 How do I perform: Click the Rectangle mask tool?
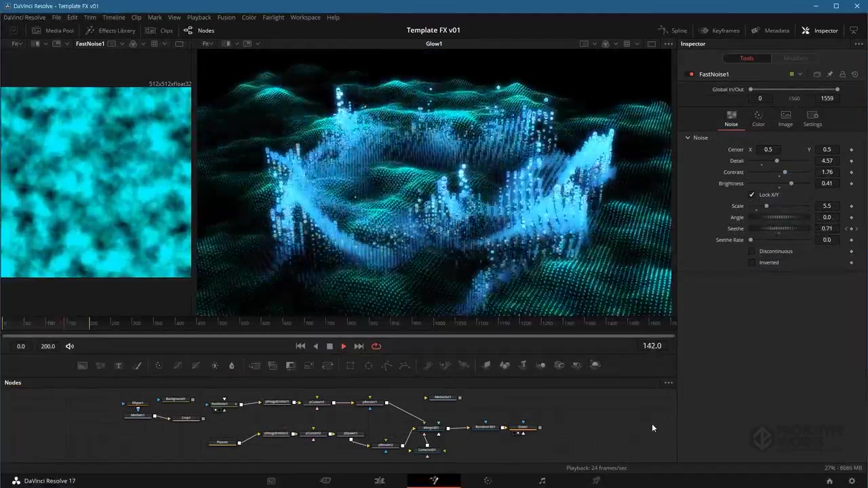(350, 365)
